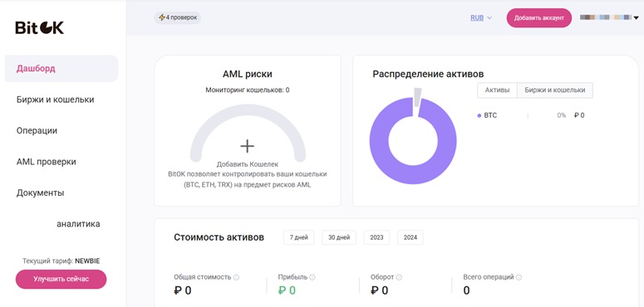Open Операции section
The image size is (644, 307).
(x=37, y=131)
